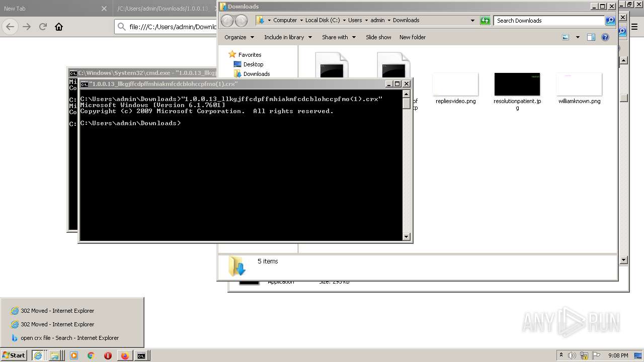Image resolution: width=644 pixels, height=362 pixels.
Task: Close the New Tab browser tab
Action: 104,9
